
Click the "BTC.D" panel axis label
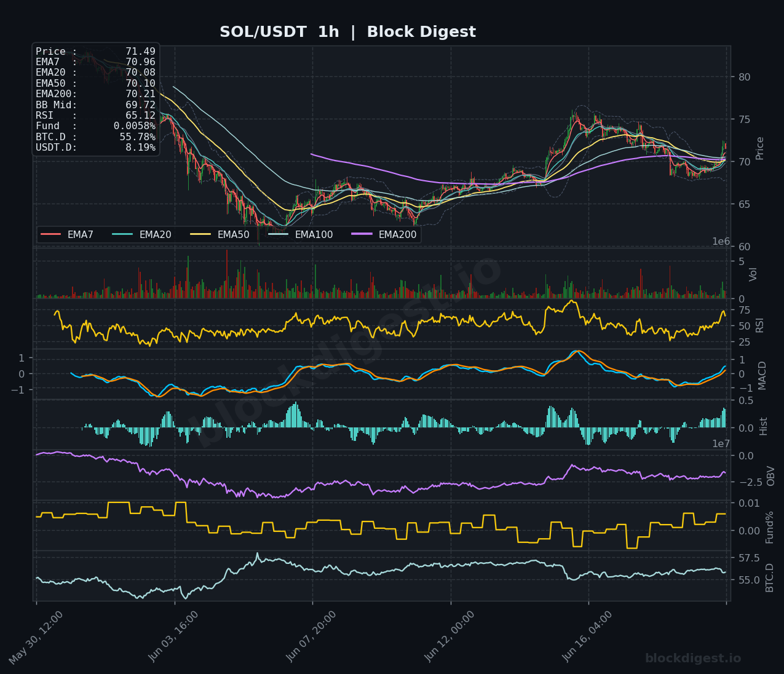click(769, 578)
